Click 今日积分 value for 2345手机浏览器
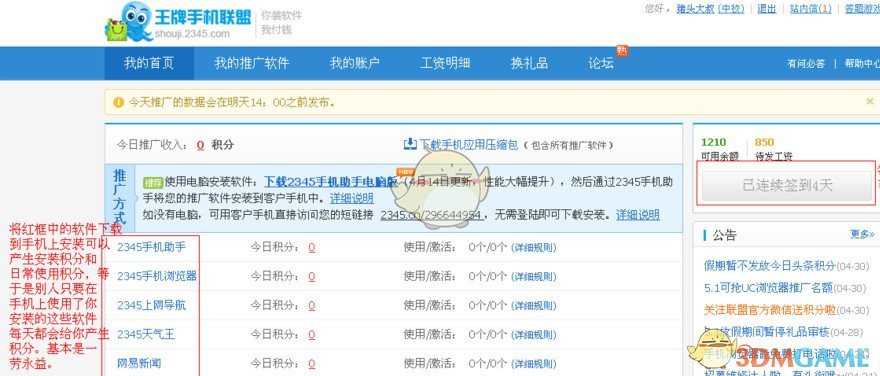880x376 pixels. pyautogui.click(x=311, y=277)
